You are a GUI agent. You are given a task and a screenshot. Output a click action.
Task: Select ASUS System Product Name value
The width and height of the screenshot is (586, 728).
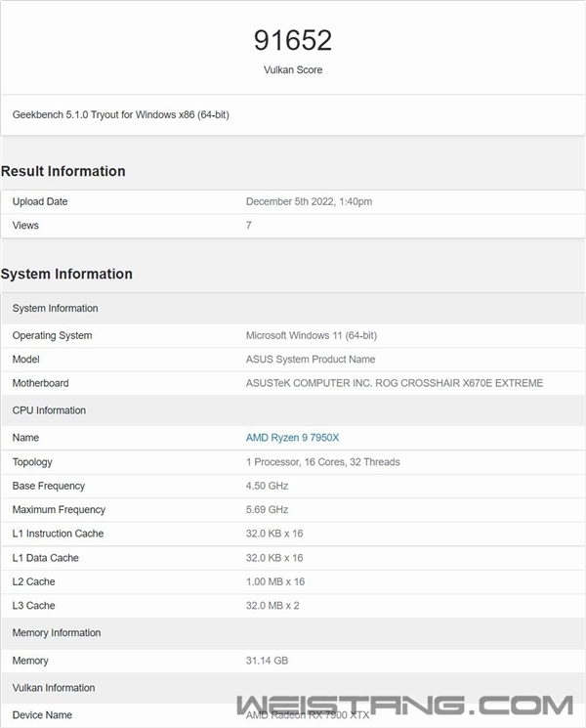(x=311, y=360)
